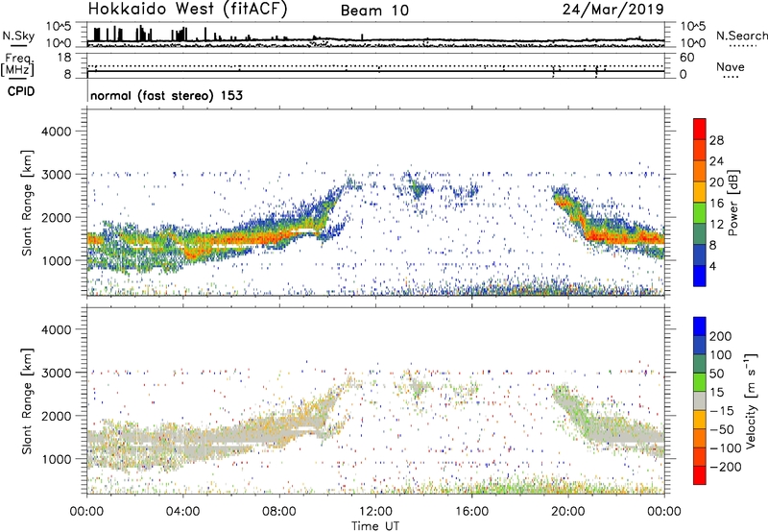This screenshot has width=768, height=532.
Task: Click the "-200" velocity colorbar label
Action: point(726,467)
